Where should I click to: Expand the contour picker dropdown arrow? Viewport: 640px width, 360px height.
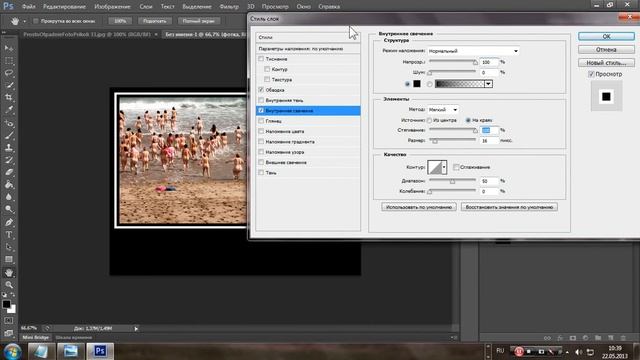pos(444,167)
